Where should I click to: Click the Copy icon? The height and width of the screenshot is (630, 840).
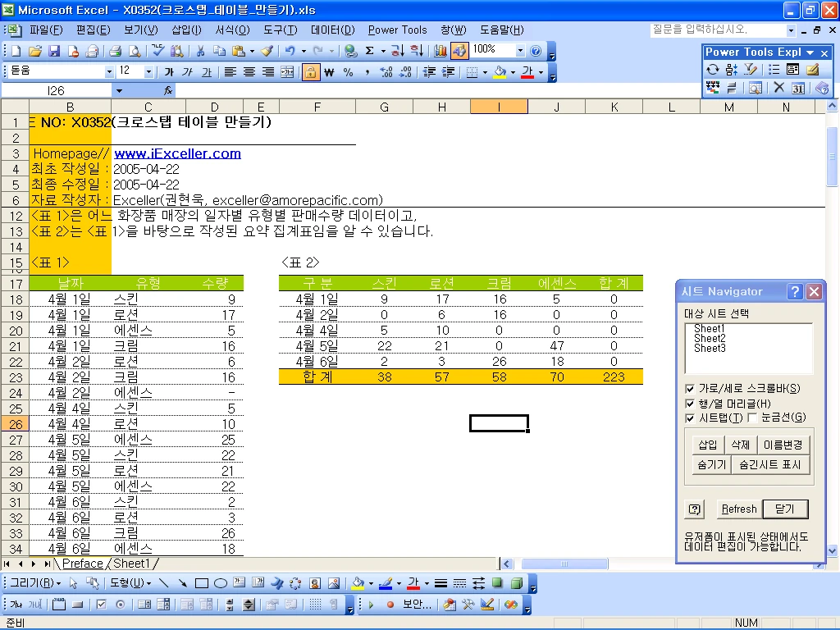(x=219, y=51)
